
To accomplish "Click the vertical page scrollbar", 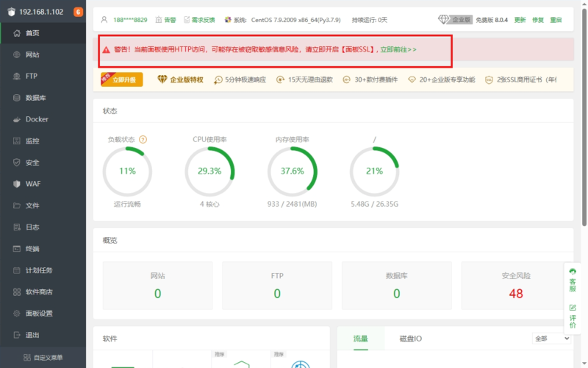I will [x=584, y=116].
